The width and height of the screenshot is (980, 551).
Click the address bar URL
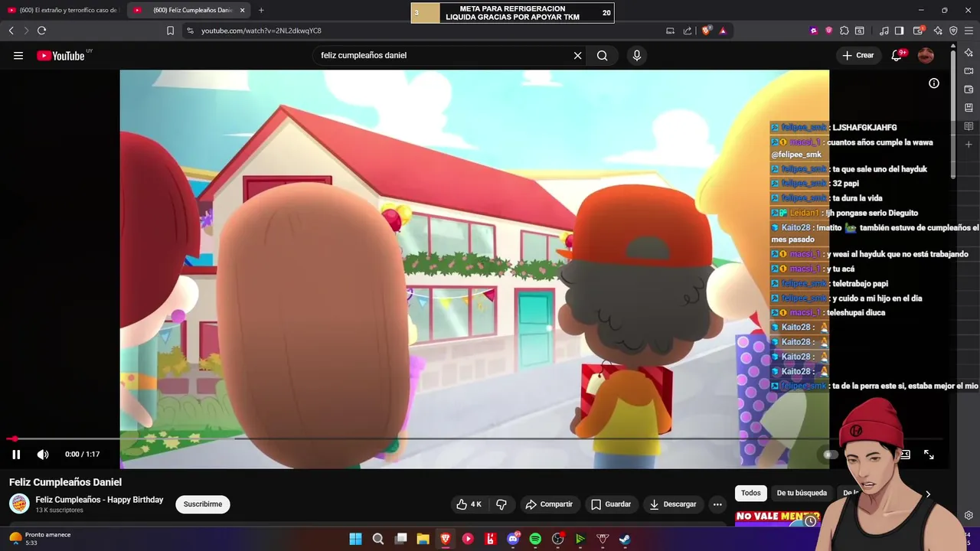point(261,31)
